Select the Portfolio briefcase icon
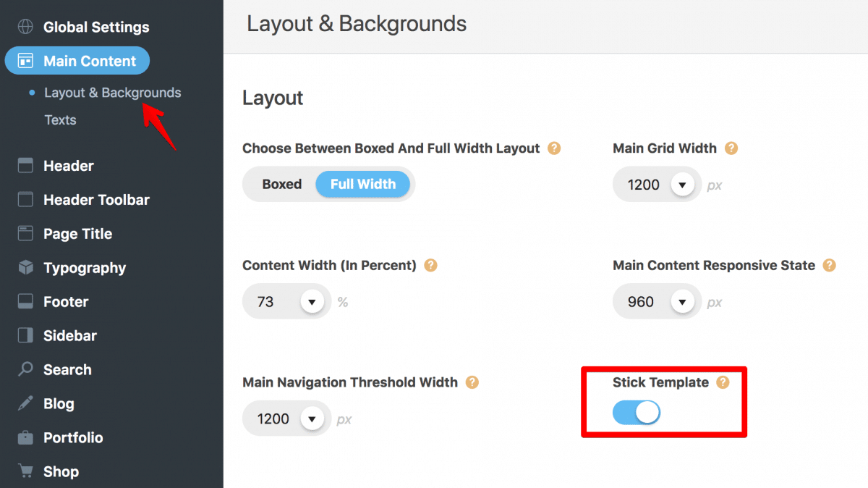Image resolution: width=868 pixels, height=488 pixels. [23, 437]
